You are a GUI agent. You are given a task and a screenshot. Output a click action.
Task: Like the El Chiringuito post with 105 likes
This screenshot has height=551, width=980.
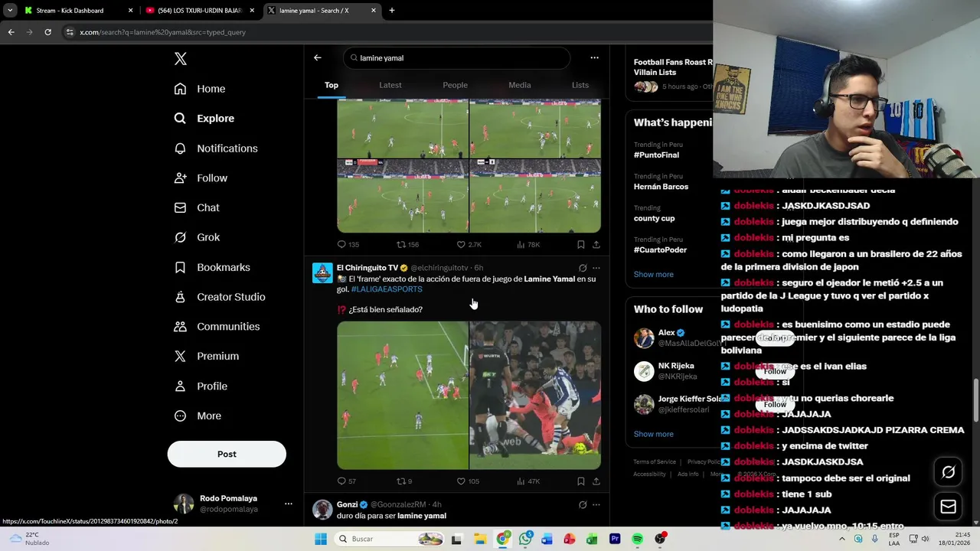click(468, 481)
